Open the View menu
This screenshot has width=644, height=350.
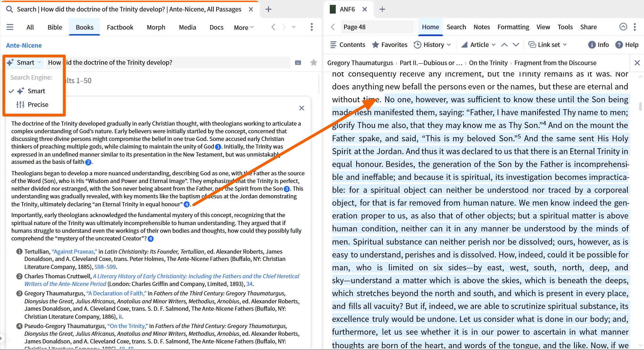543,27
